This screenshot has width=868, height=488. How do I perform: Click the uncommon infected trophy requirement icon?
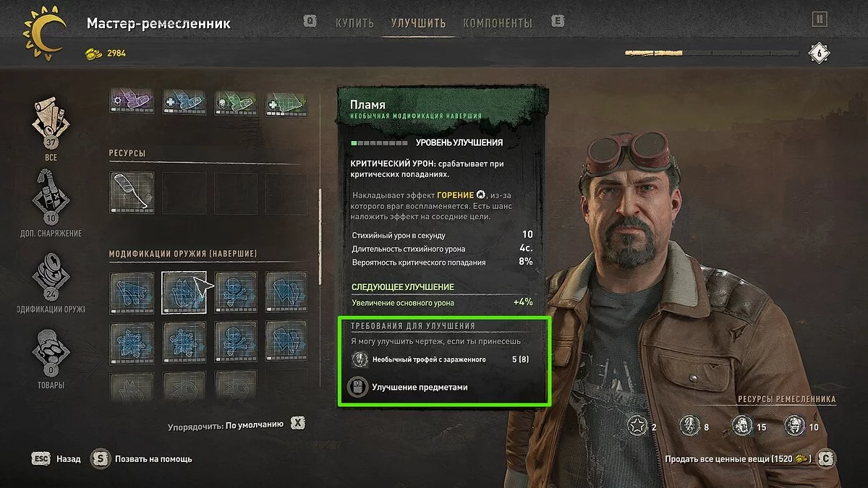[359, 359]
